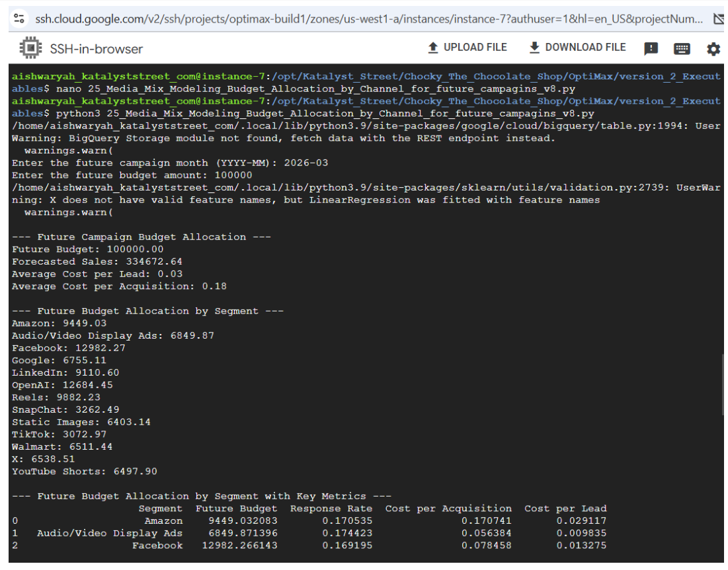Click 'Average Cost per Lead: 0.03' line
728x570 pixels.
tap(97, 274)
